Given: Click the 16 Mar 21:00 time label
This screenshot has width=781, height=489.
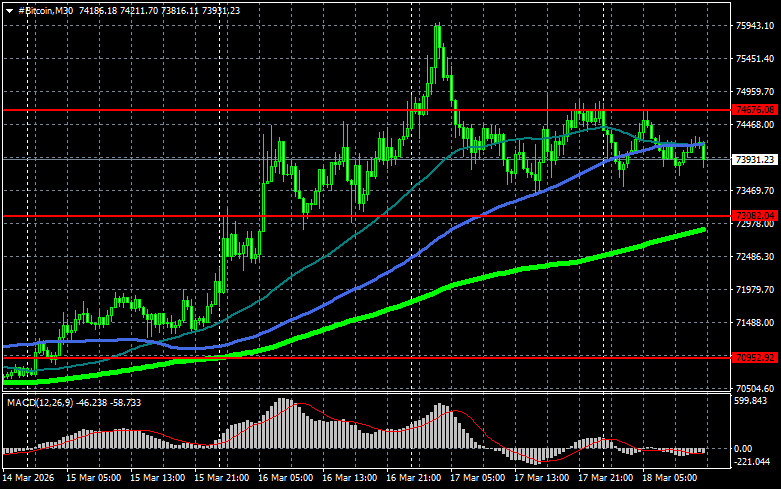Looking at the screenshot, I should 413,478.
